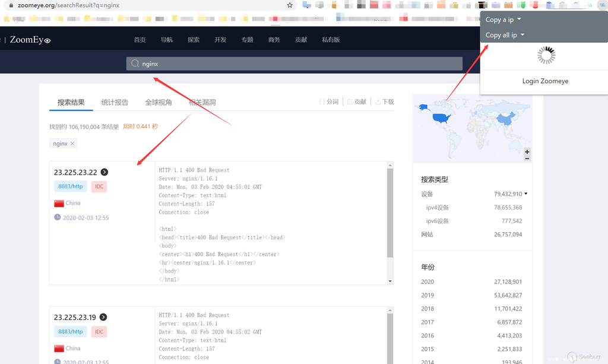Click the nginx search input field

click(297, 64)
